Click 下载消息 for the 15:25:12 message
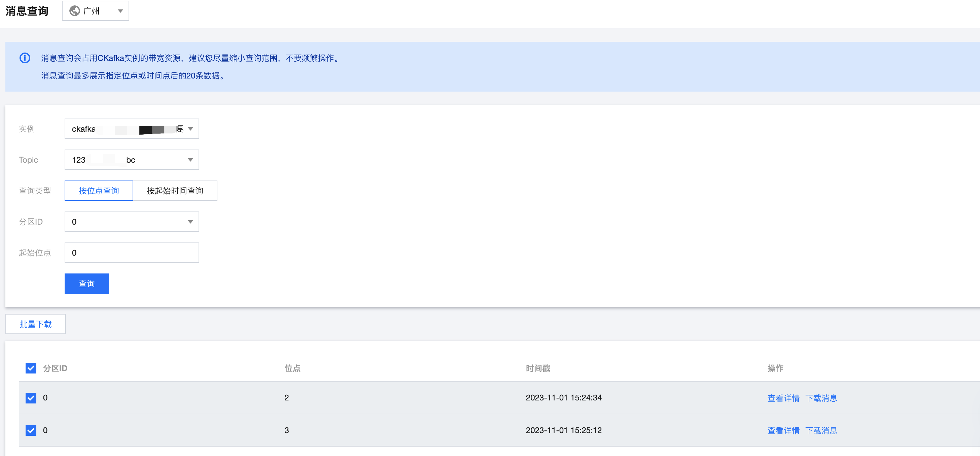Viewport: 980px width, 456px height. tap(821, 430)
